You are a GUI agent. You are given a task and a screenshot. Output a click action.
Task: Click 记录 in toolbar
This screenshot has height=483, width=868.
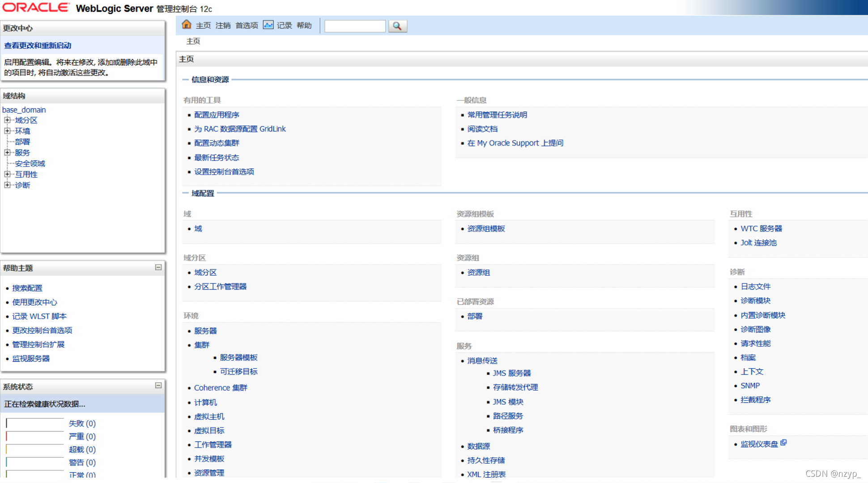pyautogui.click(x=284, y=26)
